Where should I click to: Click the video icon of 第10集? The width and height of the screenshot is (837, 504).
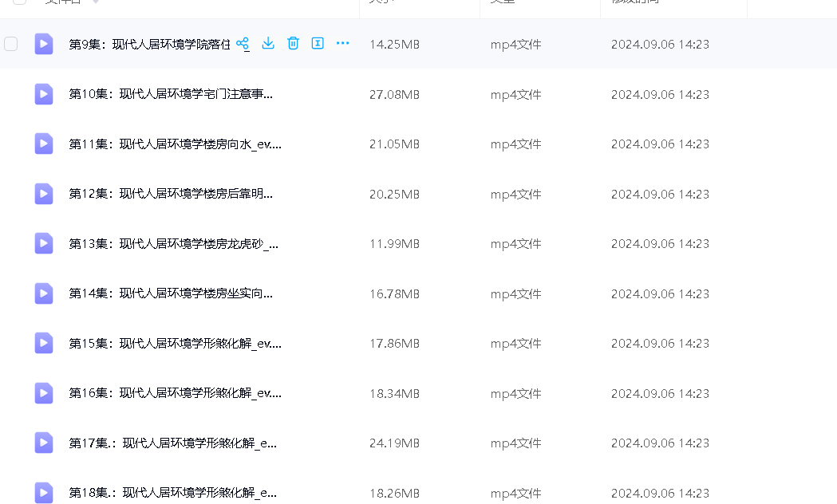click(x=44, y=94)
